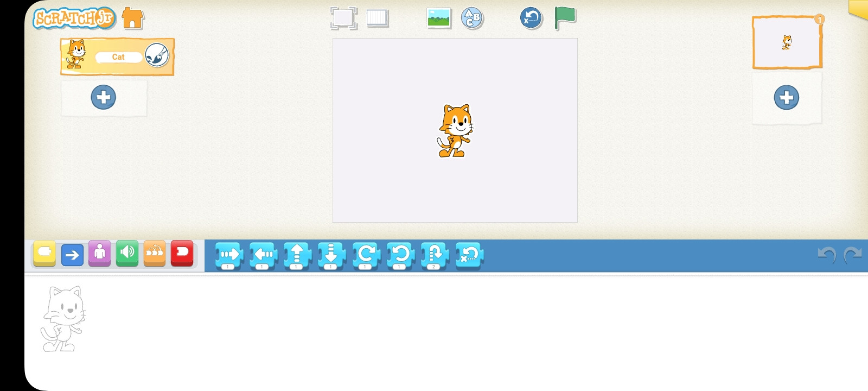Open the blue motion blocks category
Screen dimensions: 868x391
click(x=72, y=254)
